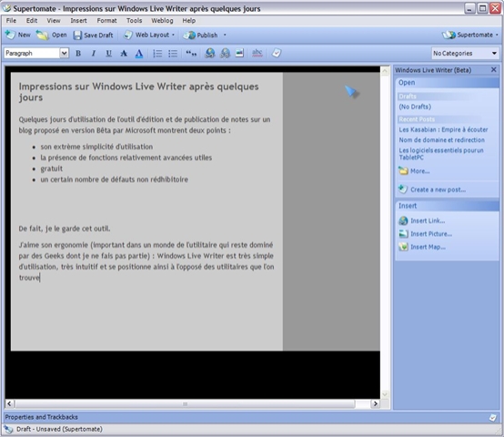Expand the Properties and Trackbacks bar
Image resolution: width=504 pixels, height=437 pixels.
(x=251, y=417)
